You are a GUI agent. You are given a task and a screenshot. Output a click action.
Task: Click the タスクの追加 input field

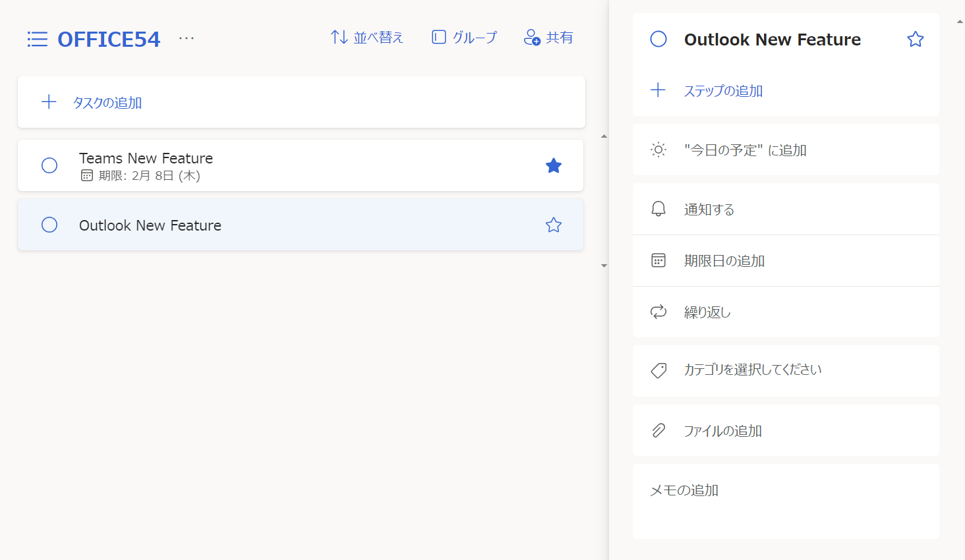tap(301, 102)
